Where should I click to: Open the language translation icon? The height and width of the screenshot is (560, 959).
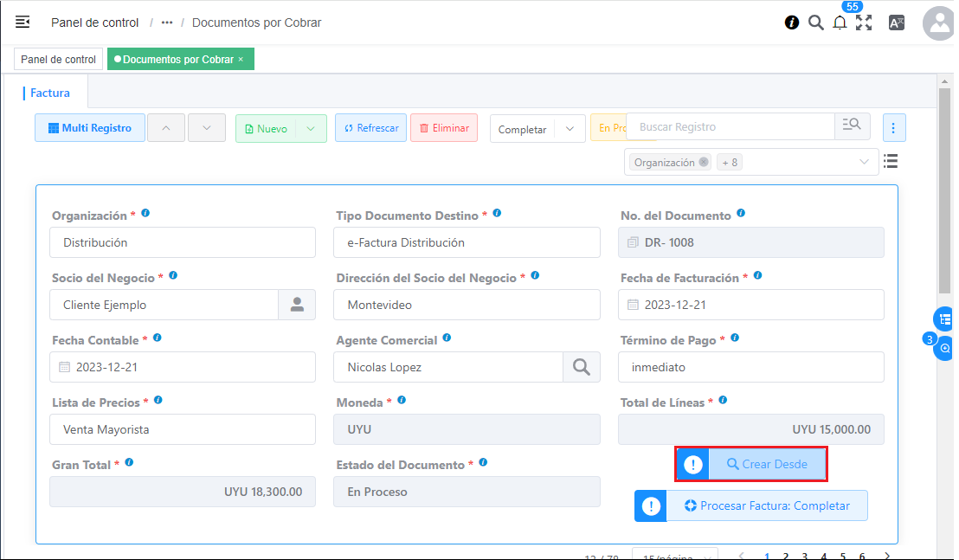point(897,23)
